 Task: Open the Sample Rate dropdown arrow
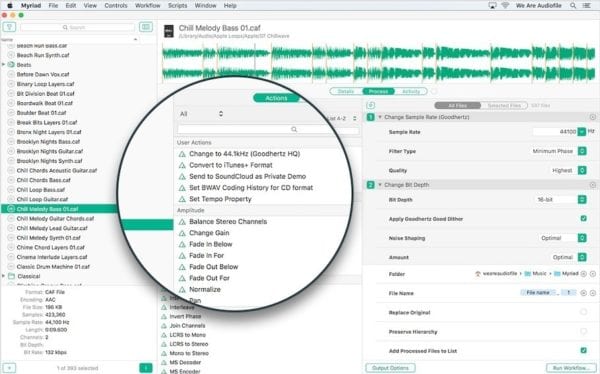point(582,132)
